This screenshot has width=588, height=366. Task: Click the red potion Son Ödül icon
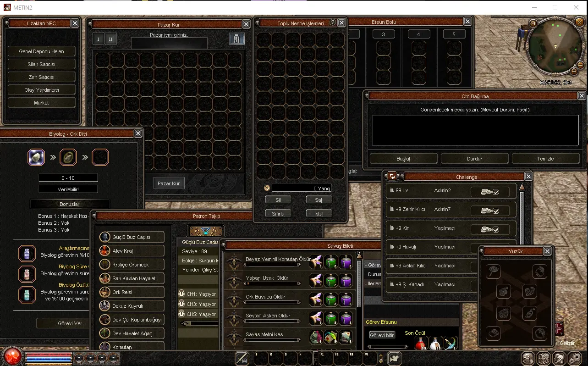(x=421, y=344)
